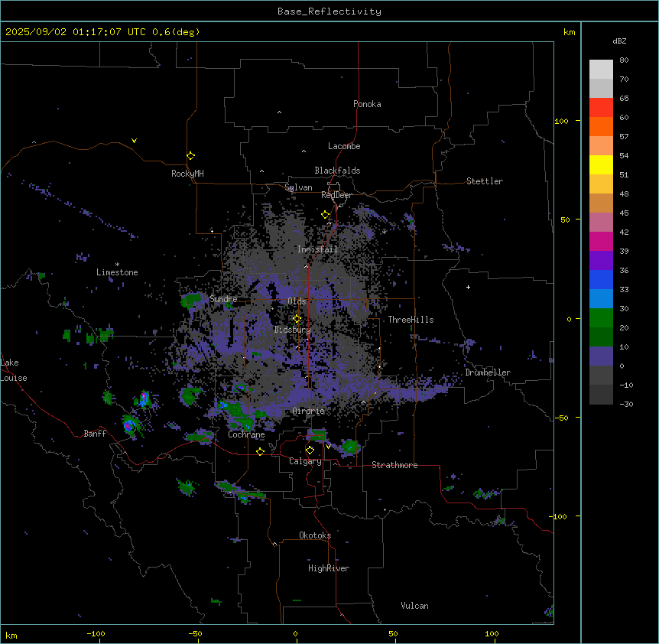Select the green 20-30 dBZ legend swatch
This screenshot has width=659, height=644.
[601, 318]
